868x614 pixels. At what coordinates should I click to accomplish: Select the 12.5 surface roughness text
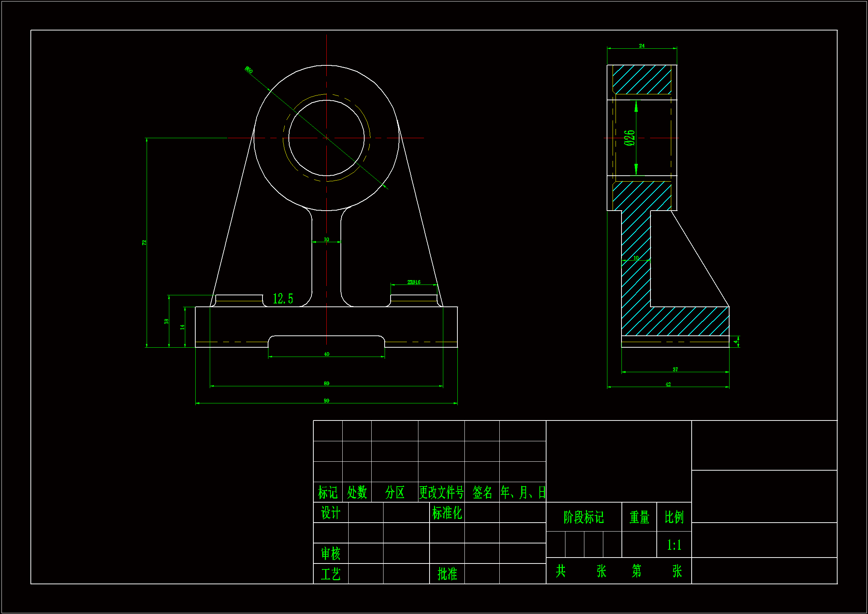click(x=283, y=299)
